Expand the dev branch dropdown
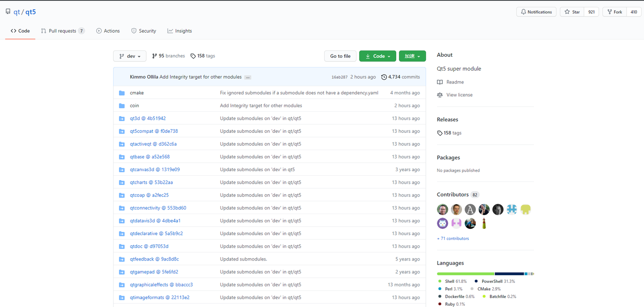Viewport: 644px width, 307px height. [130, 56]
